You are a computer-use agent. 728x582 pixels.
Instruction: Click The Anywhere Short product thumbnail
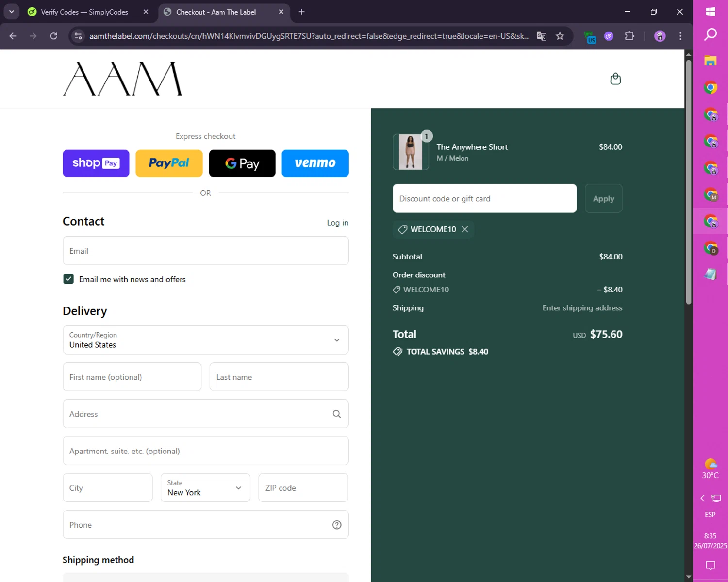click(411, 152)
